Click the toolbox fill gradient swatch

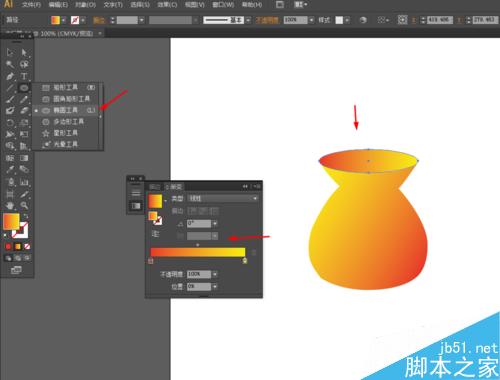[x=11, y=222]
